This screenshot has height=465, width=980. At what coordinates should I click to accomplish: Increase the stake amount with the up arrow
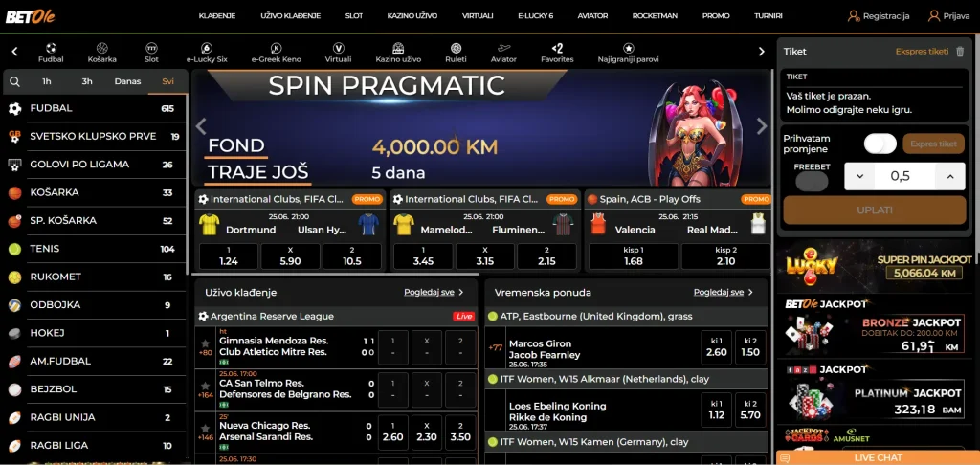pos(950,176)
